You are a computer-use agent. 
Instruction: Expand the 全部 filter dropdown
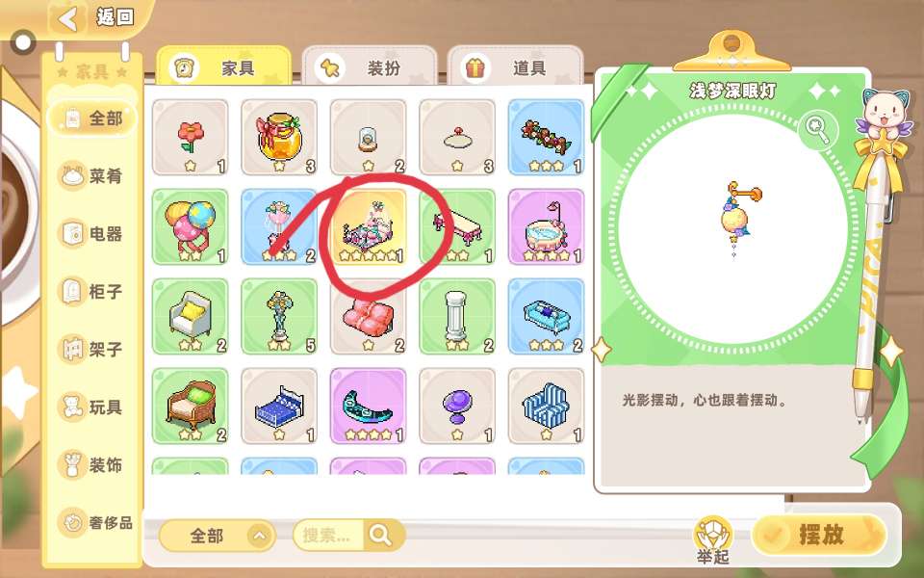(x=218, y=537)
